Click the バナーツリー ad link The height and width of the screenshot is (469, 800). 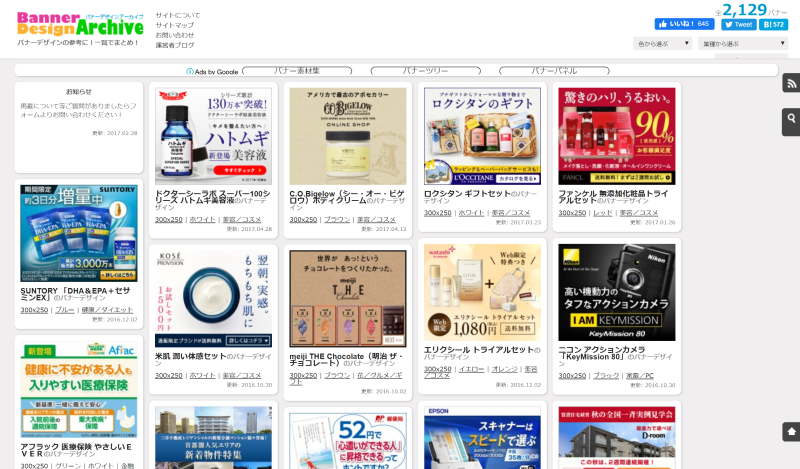coord(426,71)
